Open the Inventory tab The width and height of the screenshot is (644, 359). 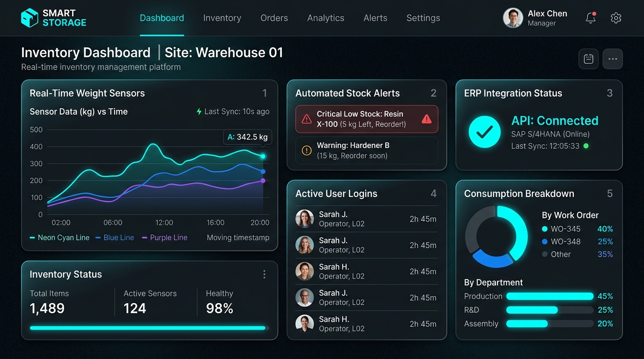(x=222, y=18)
